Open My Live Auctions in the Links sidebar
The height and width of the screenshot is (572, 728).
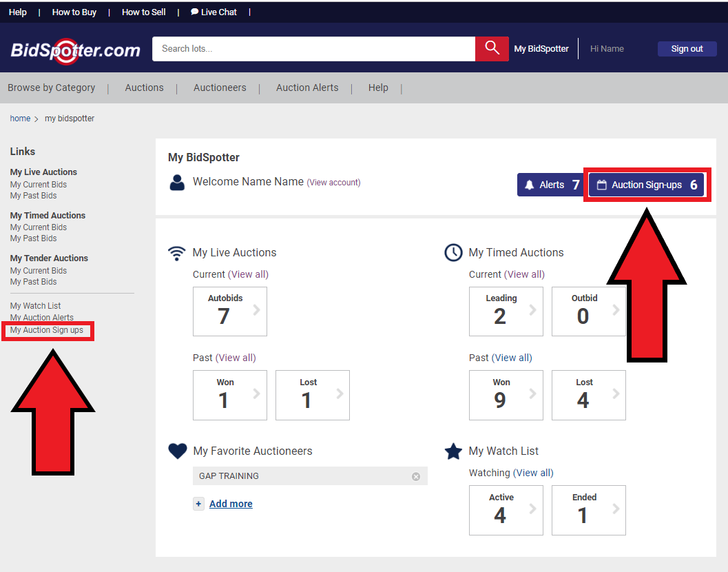coord(43,172)
